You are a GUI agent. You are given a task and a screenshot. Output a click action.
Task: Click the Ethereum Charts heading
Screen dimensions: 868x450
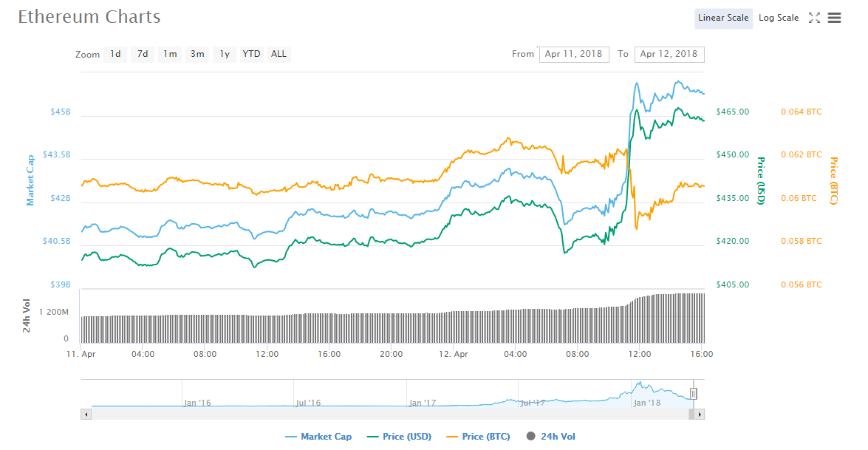pyautogui.click(x=89, y=17)
